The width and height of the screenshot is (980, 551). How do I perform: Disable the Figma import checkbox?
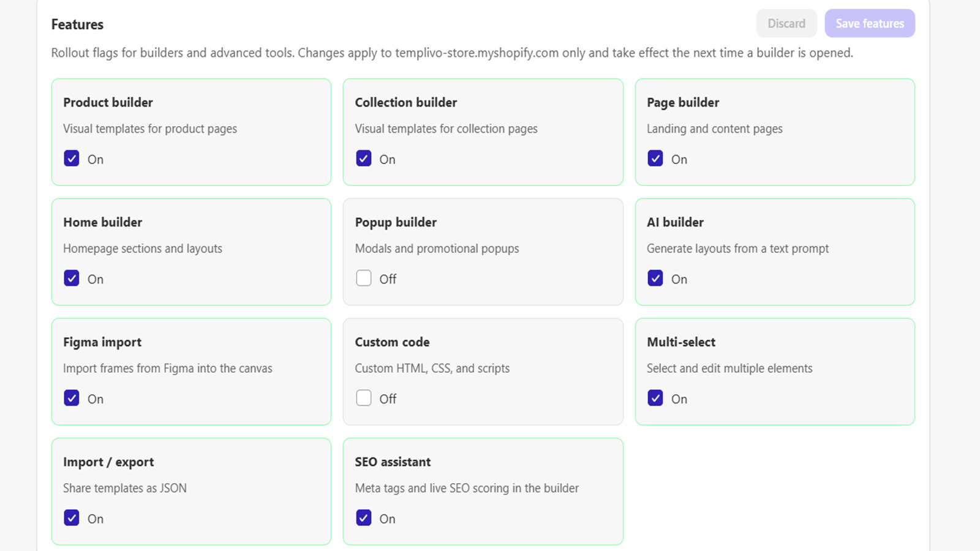pyautogui.click(x=72, y=399)
